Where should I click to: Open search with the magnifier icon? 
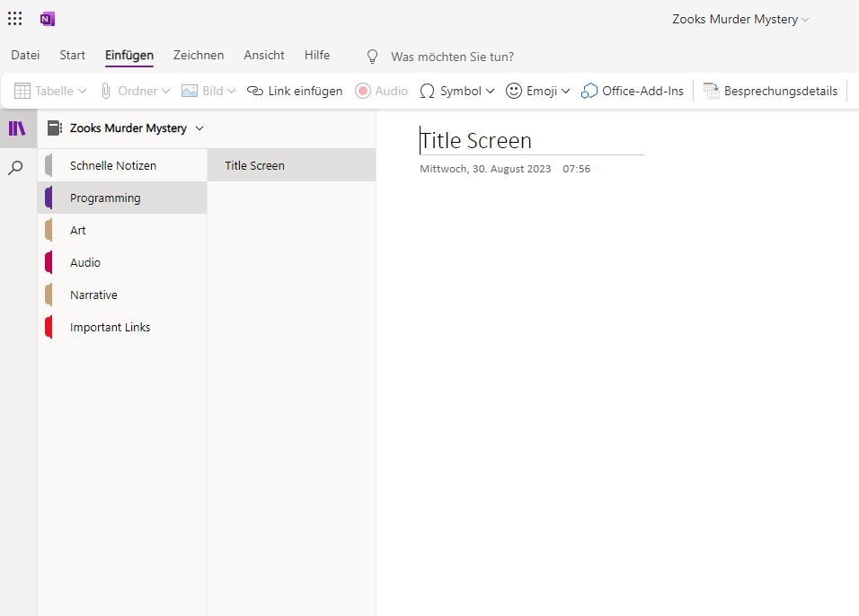point(15,168)
